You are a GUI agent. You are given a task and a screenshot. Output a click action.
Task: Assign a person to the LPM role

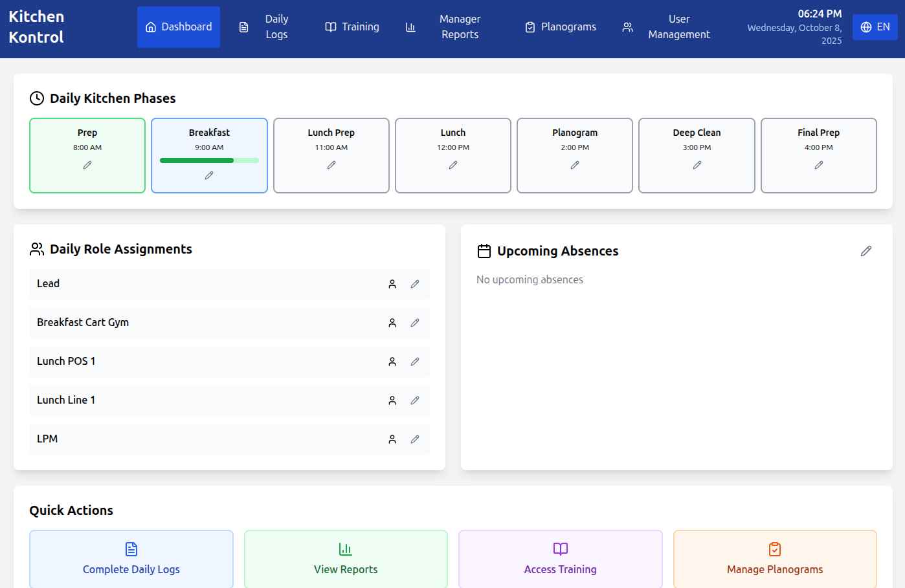coord(392,439)
